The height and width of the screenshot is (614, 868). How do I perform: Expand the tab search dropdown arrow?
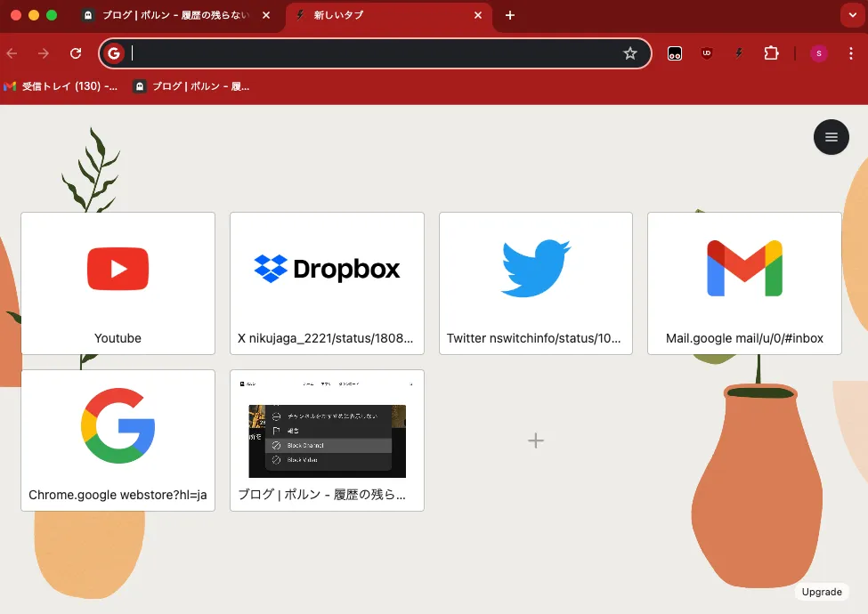point(852,15)
